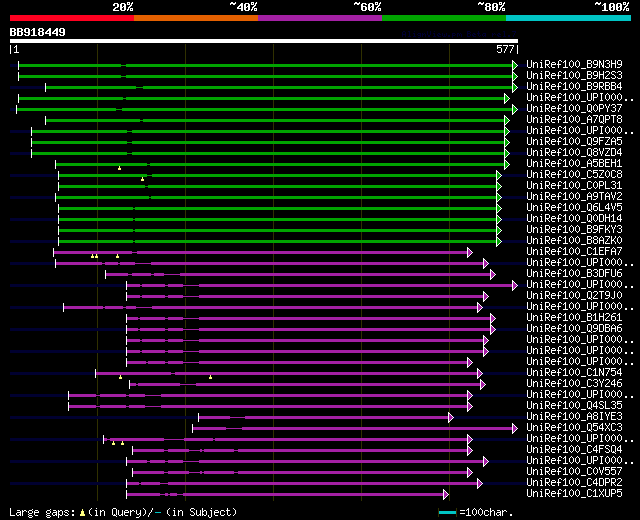Click the purple arrowhead ending C4DPR2 alignment
The image size is (640, 520).
click(480, 484)
